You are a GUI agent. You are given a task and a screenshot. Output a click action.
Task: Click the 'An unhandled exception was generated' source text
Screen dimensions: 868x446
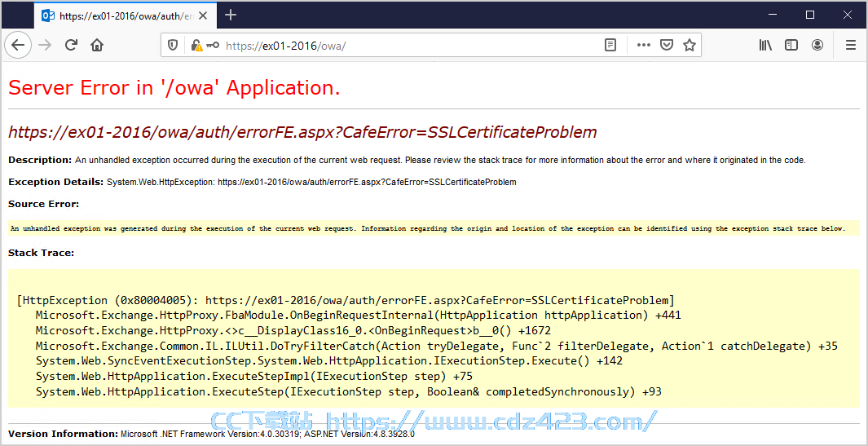pos(428,228)
